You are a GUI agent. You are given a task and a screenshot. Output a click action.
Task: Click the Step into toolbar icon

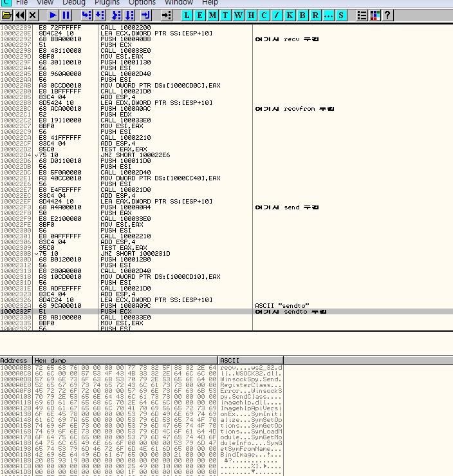coord(86,15)
